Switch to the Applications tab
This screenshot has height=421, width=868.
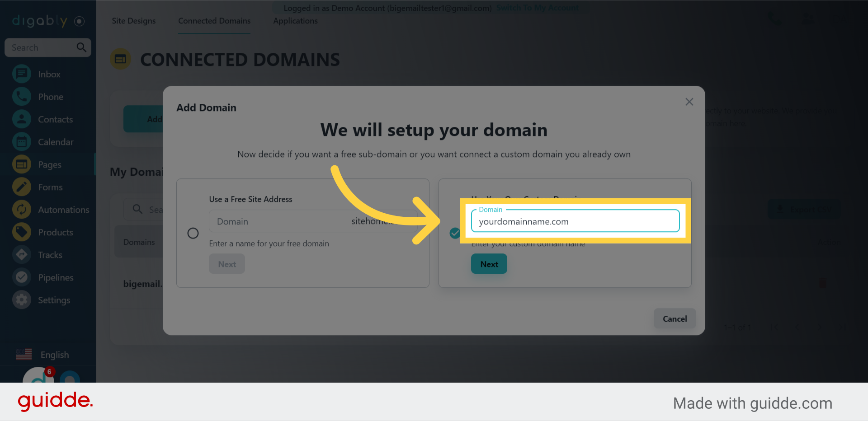click(295, 21)
